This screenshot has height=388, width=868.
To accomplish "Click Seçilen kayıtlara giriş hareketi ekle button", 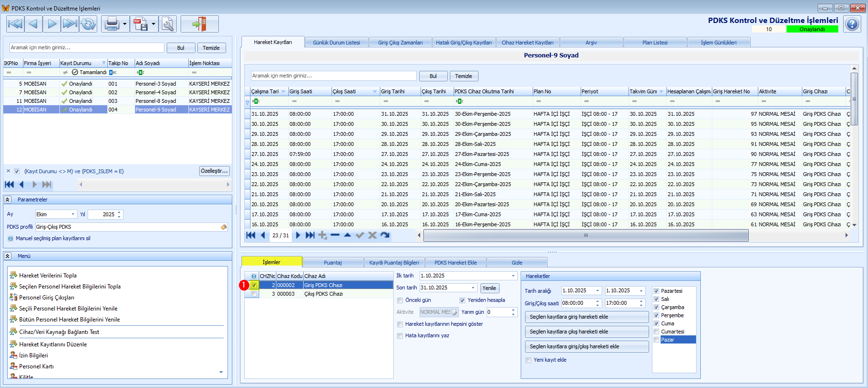I will pyautogui.click(x=586, y=317).
